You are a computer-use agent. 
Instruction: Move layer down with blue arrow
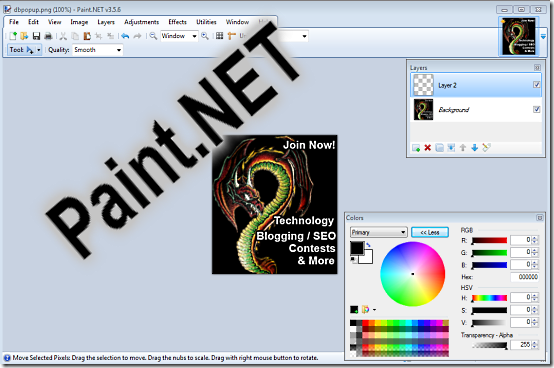click(x=475, y=148)
